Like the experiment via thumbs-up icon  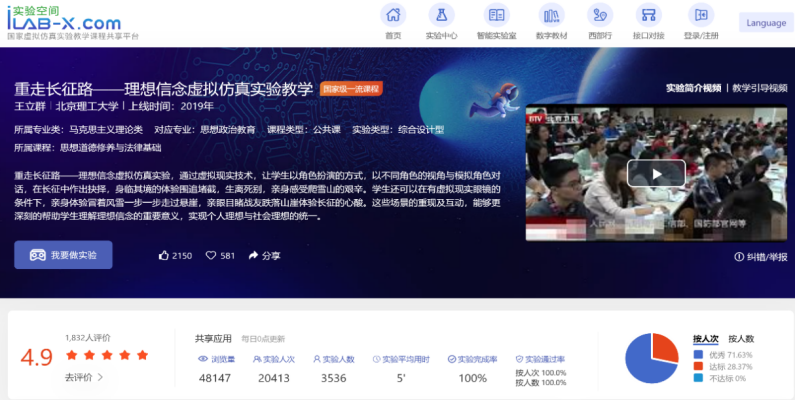[x=164, y=256]
